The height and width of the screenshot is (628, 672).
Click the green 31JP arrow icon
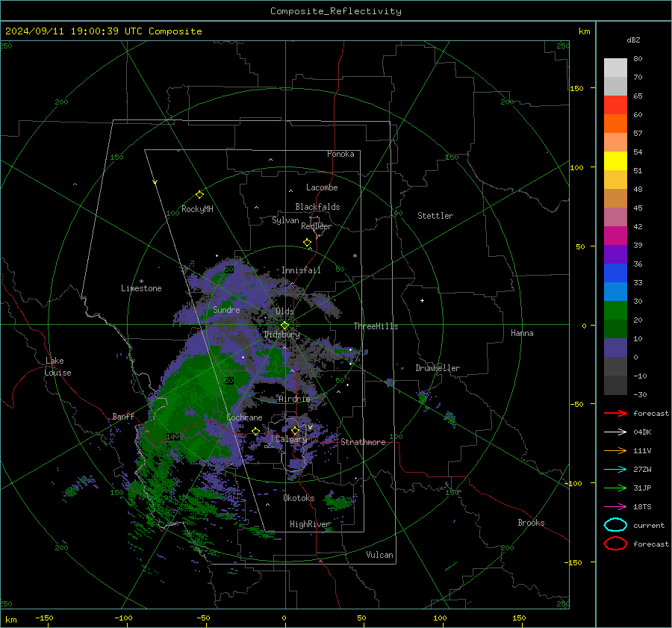615,488
